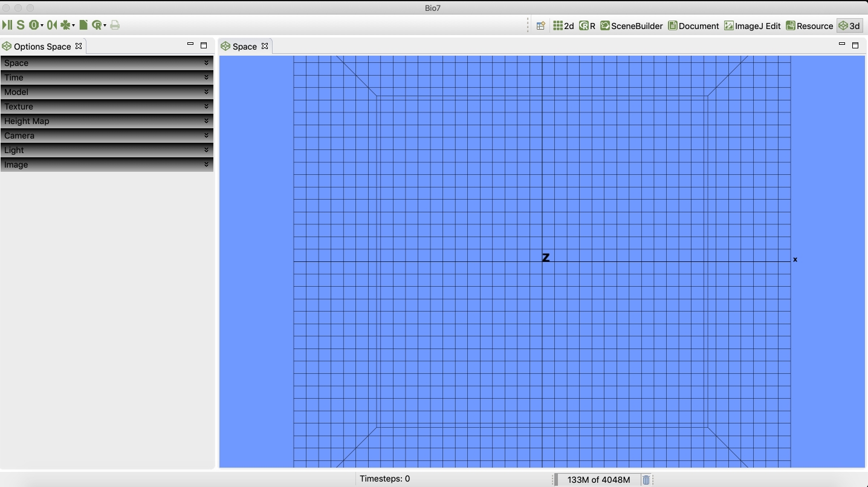Click the Open Perspective icon
The width and height of the screenshot is (868, 487).
click(x=541, y=25)
